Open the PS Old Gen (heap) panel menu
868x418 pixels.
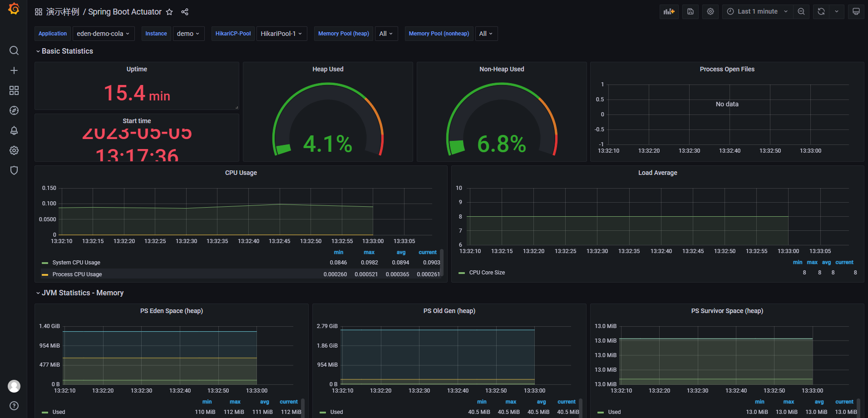tap(449, 311)
